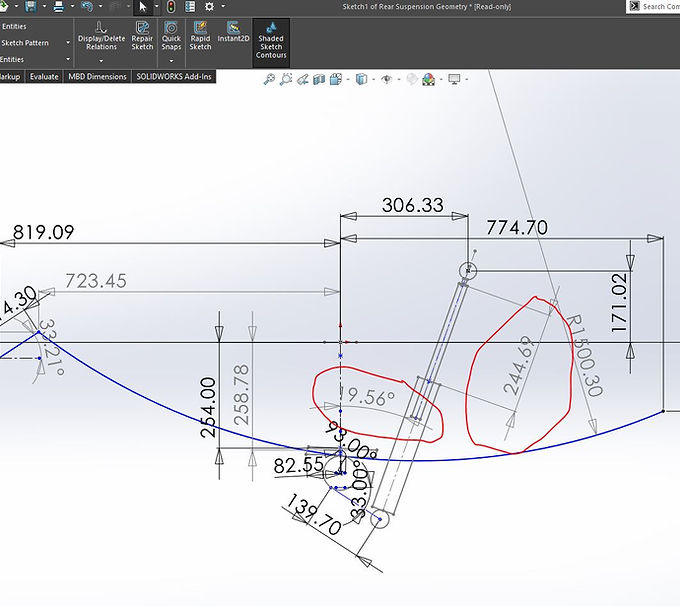The height and width of the screenshot is (606, 680).
Task: Expand the Options gear dropdown arrow
Action: point(223,7)
